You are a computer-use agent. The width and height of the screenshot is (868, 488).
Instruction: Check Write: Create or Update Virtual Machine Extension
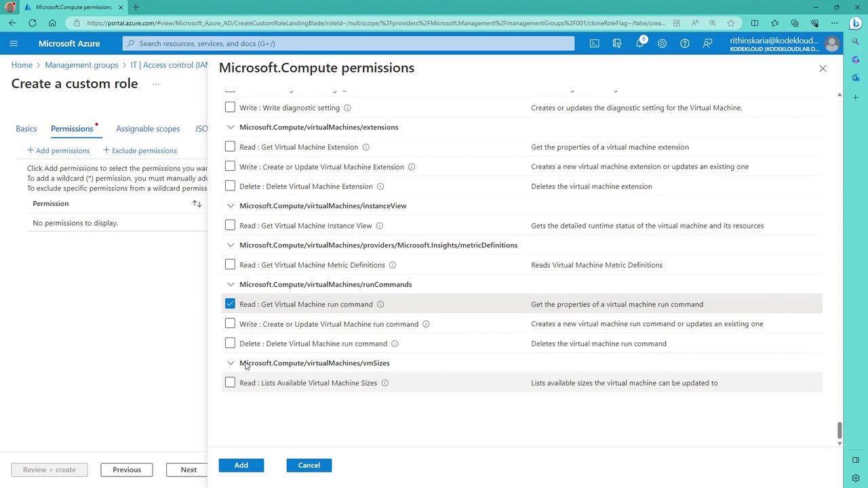coord(230,166)
